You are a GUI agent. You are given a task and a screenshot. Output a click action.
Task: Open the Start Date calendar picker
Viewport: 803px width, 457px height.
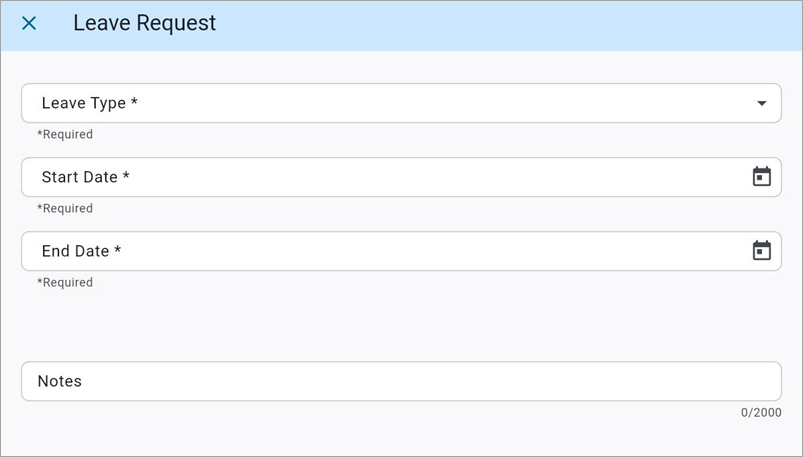click(x=761, y=177)
